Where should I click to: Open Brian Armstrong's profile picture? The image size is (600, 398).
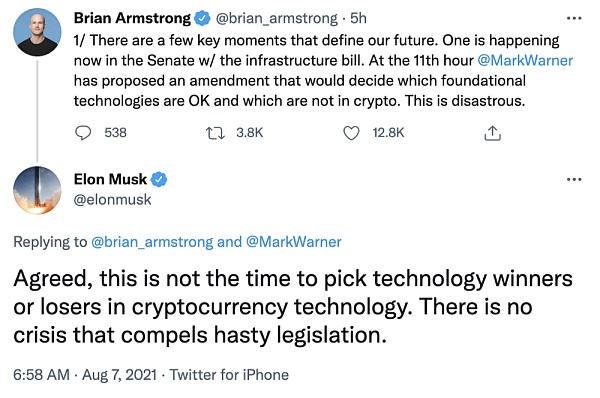pyautogui.click(x=37, y=32)
